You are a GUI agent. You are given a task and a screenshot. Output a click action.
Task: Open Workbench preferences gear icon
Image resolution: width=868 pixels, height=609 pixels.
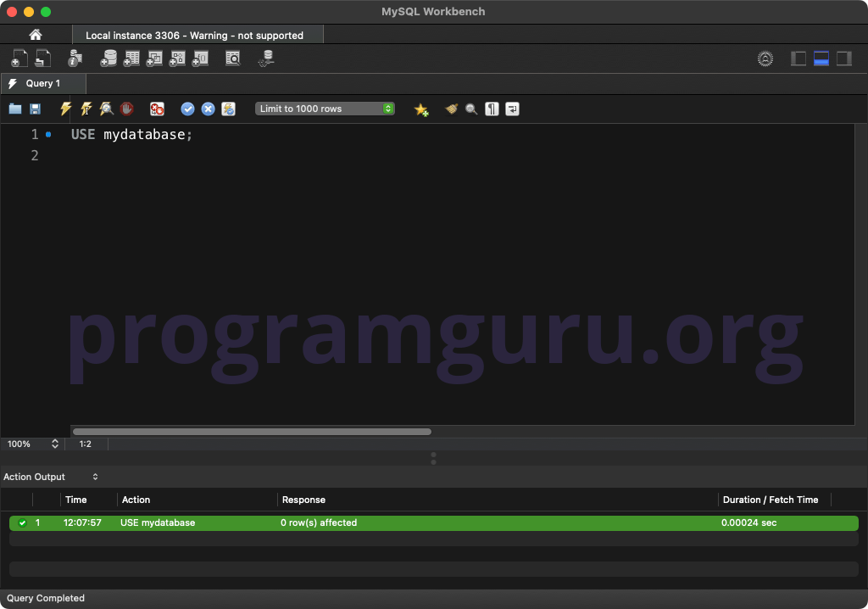click(765, 59)
